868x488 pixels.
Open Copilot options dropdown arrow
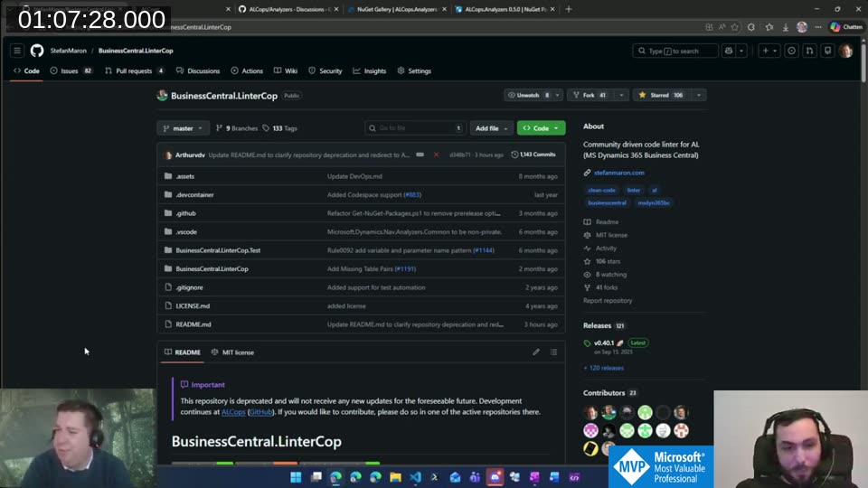741,51
